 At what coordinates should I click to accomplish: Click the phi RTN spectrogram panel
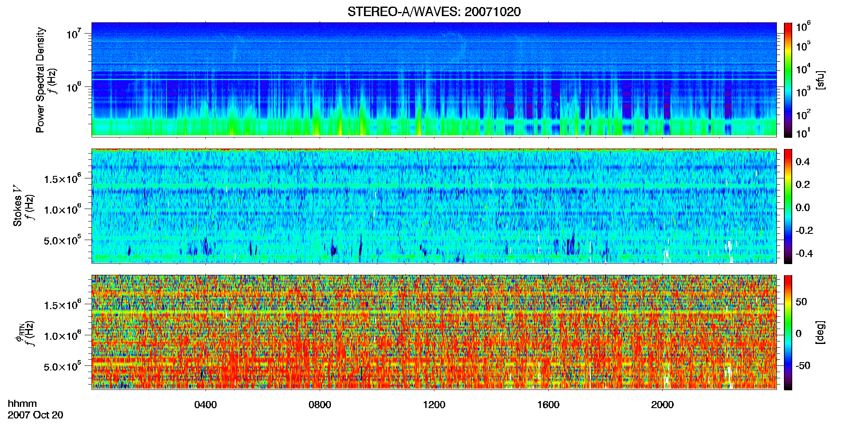tap(434, 332)
